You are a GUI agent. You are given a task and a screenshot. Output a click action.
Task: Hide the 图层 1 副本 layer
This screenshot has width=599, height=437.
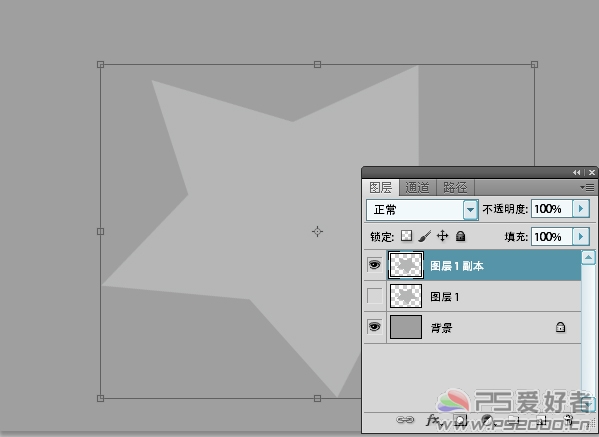tap(374, 265)
